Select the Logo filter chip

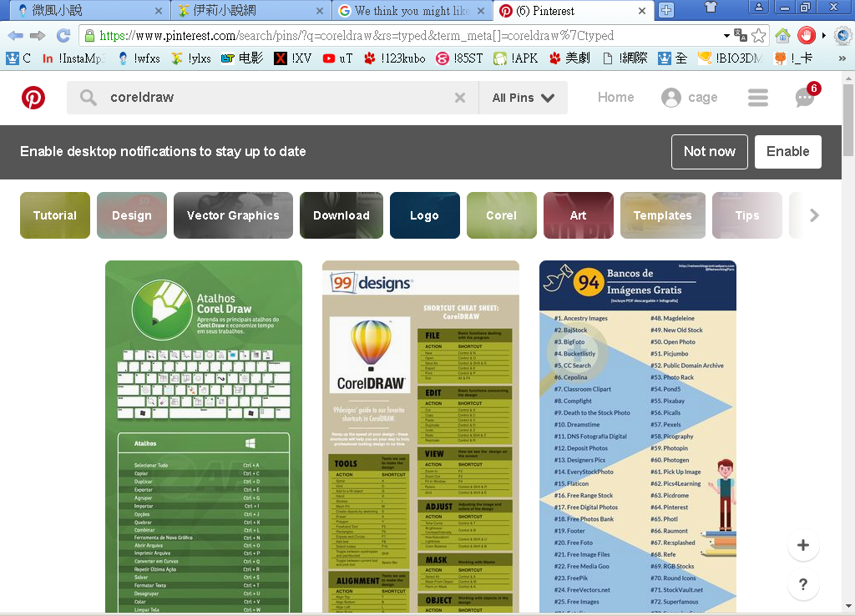click(425, 215)
